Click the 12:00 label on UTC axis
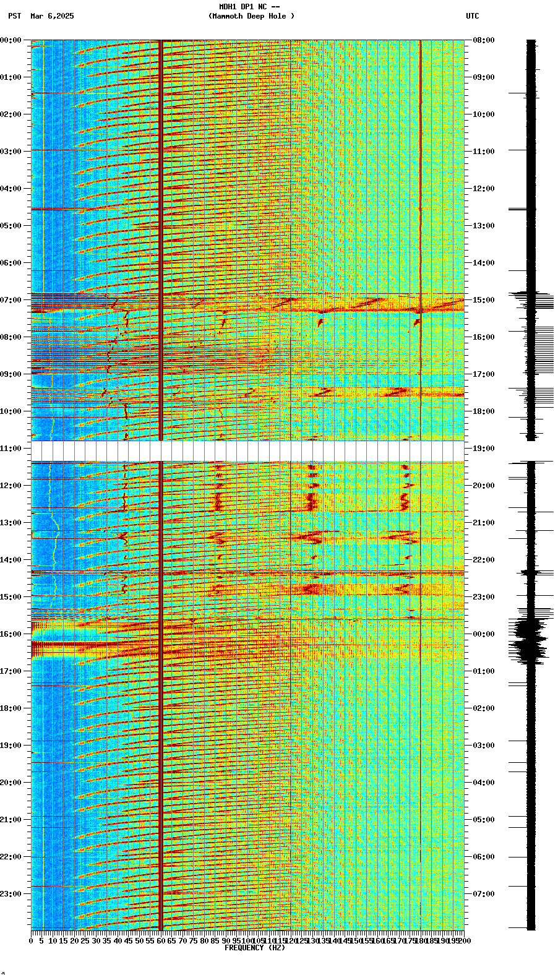Viewport: 558px width, 980px height. (484, 189)
